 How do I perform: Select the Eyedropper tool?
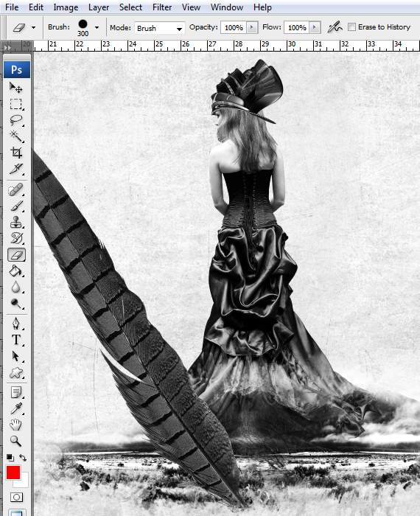(x=15, y=408)
